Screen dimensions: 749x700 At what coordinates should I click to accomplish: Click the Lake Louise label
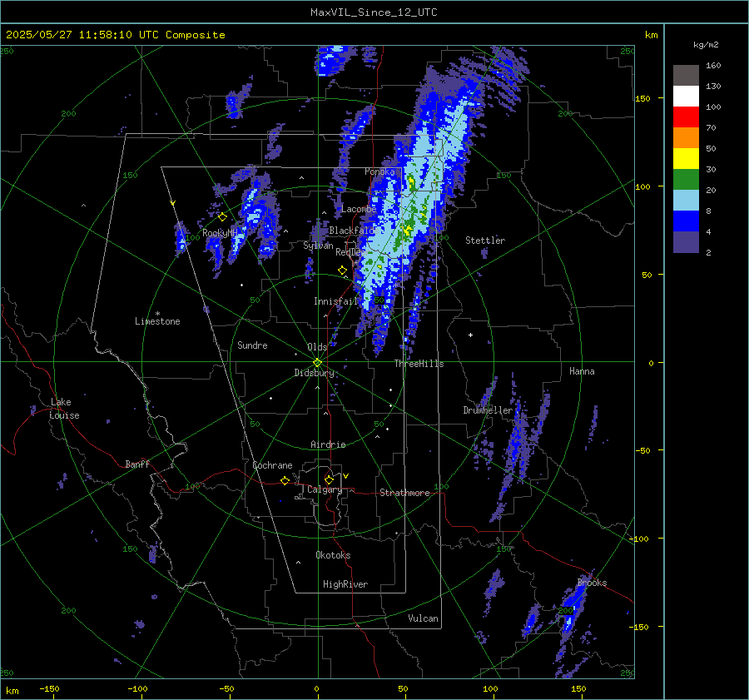click(x=64, y=409)
